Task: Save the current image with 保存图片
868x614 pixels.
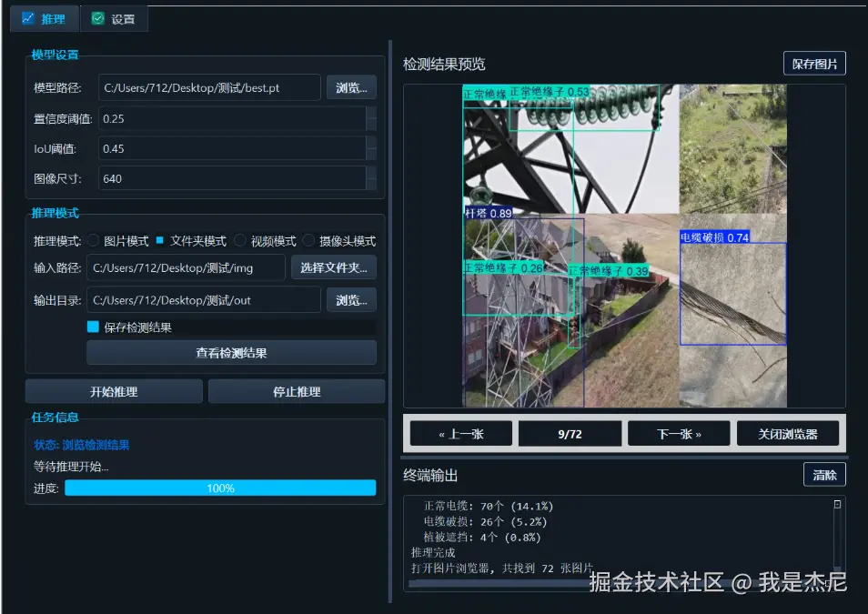Action: pyautogui.click(x=816, y=63)
